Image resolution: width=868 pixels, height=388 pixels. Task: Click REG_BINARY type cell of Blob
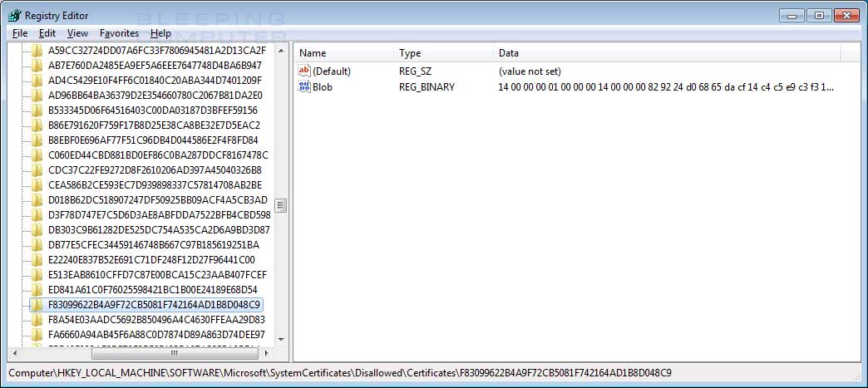click(x=427, y=87)
